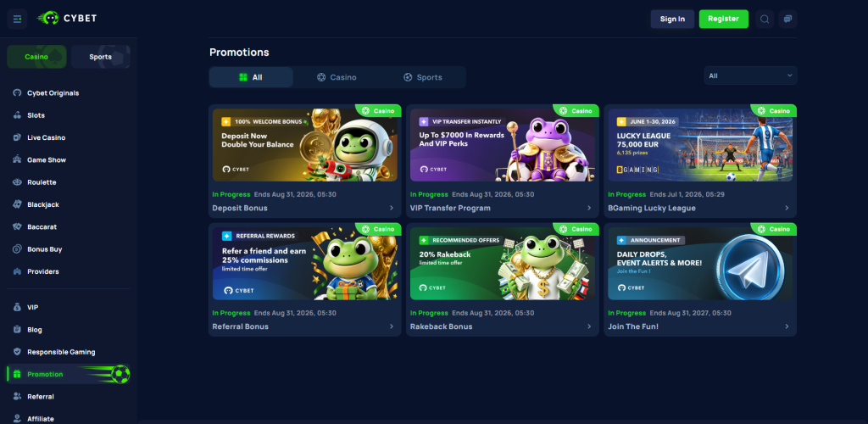Open Providers in the sidebar menu
This screenshot has width=868, height=424.
[x=43, y=271]
